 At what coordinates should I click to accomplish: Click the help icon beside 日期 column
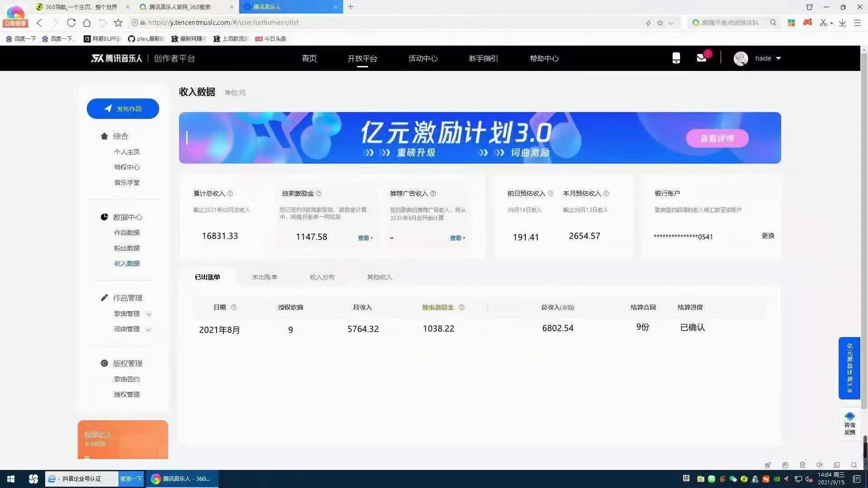coord(234,307)
